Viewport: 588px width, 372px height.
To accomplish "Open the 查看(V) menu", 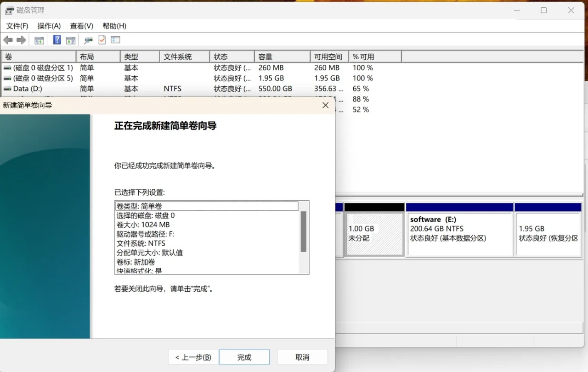I will pos(81,26).
